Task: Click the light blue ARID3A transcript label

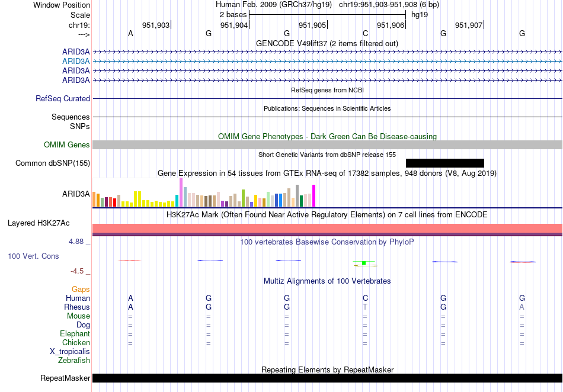Action: pos(76,62)
